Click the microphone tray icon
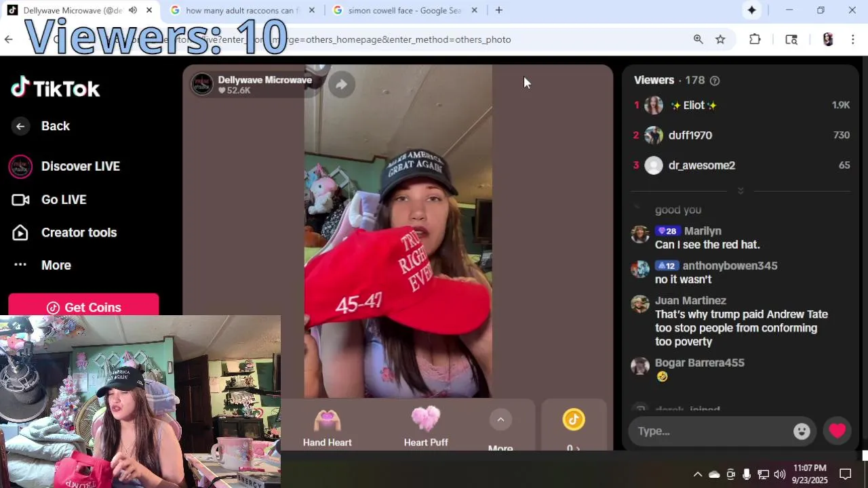868x488 pixels. (747, 474)
